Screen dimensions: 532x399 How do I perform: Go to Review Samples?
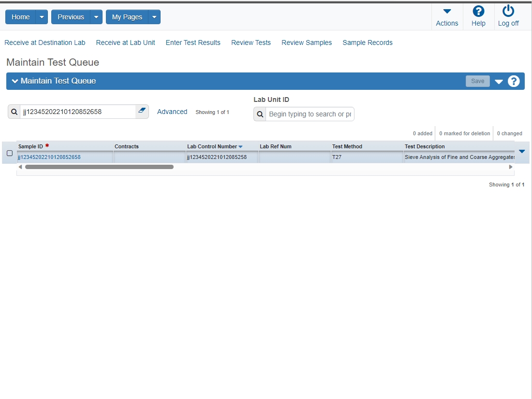point(307,43)
